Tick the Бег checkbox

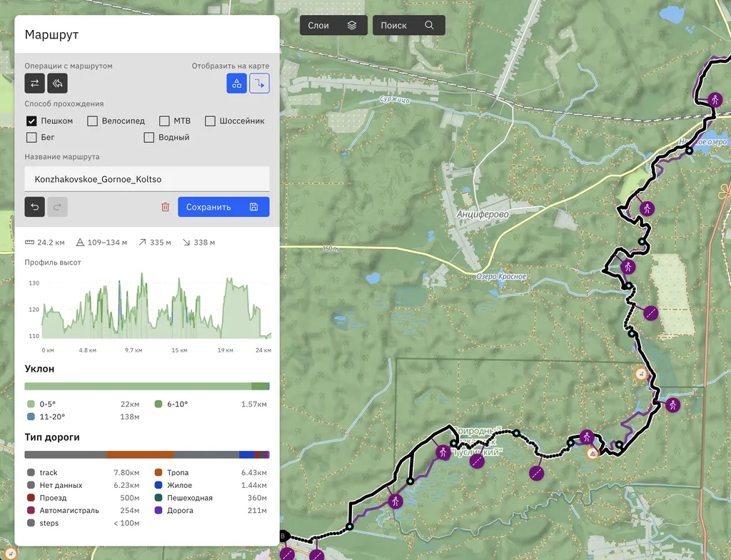tap(31, 137)
